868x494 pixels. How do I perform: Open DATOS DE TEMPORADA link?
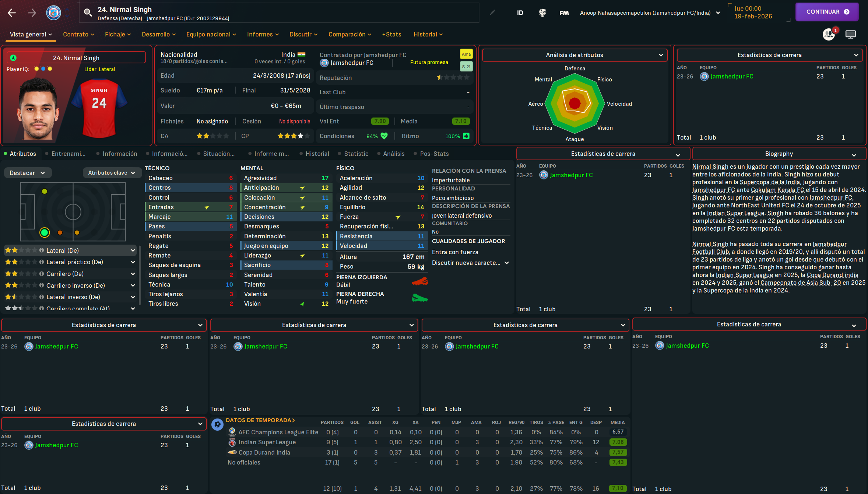click(x=260, y=420)
